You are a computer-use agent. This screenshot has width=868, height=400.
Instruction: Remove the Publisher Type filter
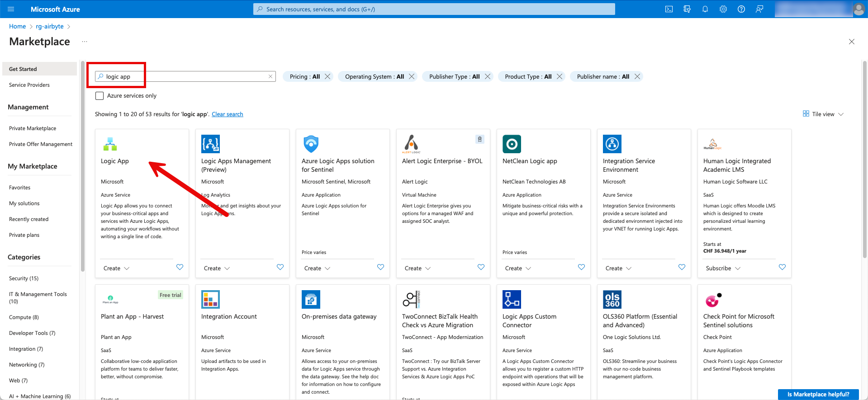pos(487,76)
